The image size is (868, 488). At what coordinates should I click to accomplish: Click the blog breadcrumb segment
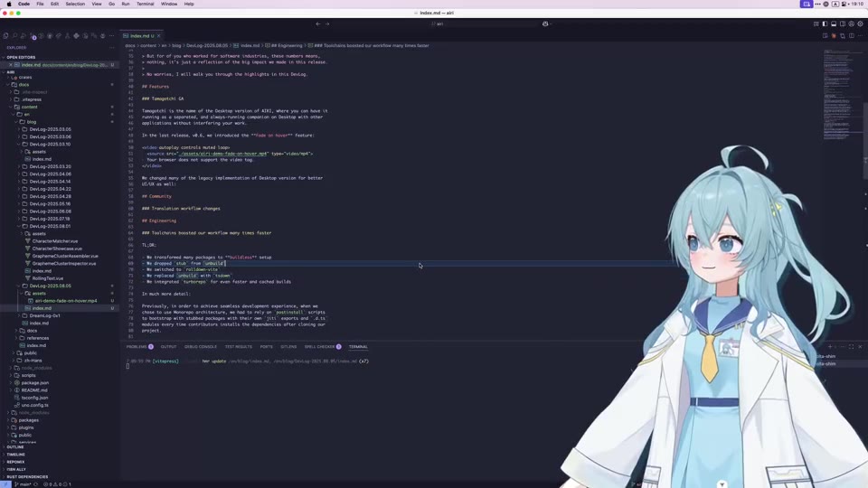176,45
